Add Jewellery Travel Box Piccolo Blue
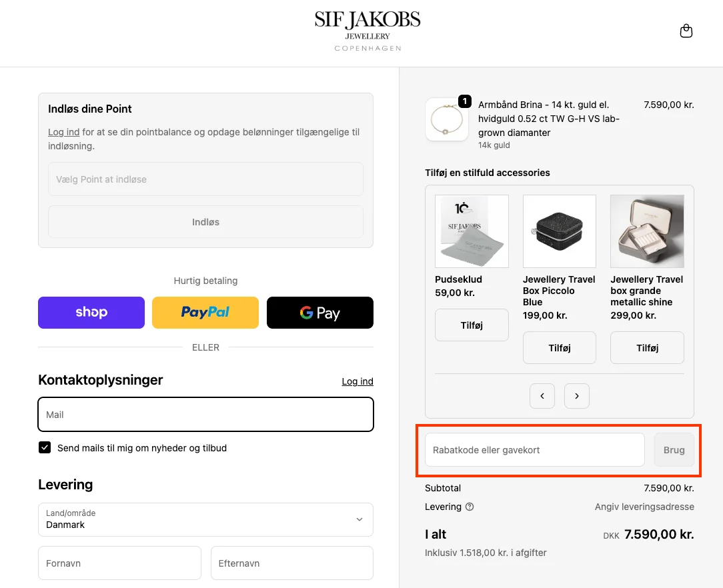 (x=559, y=347)
